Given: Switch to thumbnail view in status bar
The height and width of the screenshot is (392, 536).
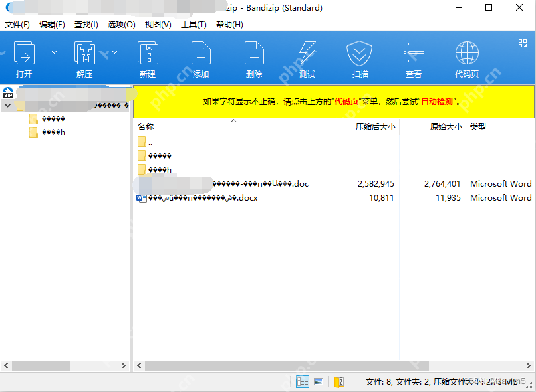Looking at the screenshot, I should point(319,382).
